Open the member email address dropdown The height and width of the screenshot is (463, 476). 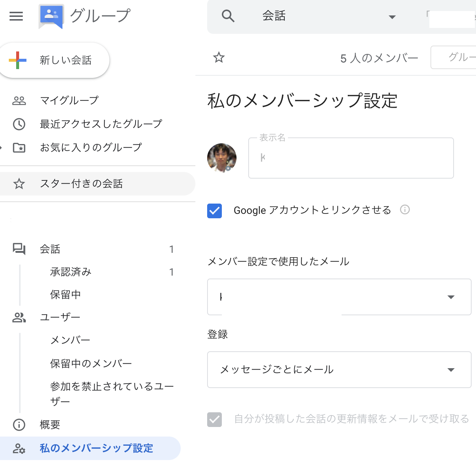click(x=451, y=297)
